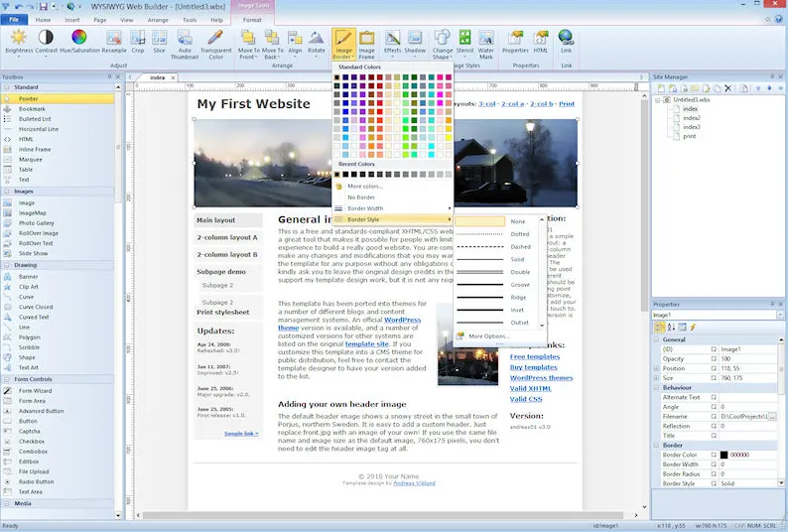788x532 pixels.
Task: Click the Rotate icon
Action: click(x=317, y=37)
